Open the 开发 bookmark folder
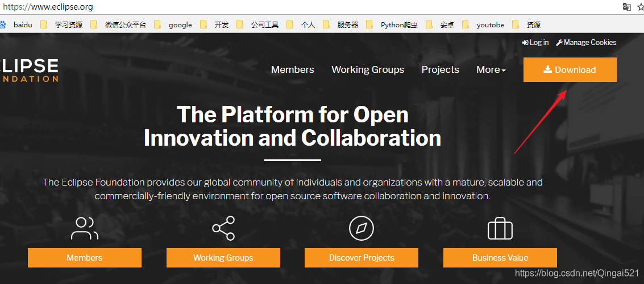This screenshot has width=644, height=284. tap(214, 24)
